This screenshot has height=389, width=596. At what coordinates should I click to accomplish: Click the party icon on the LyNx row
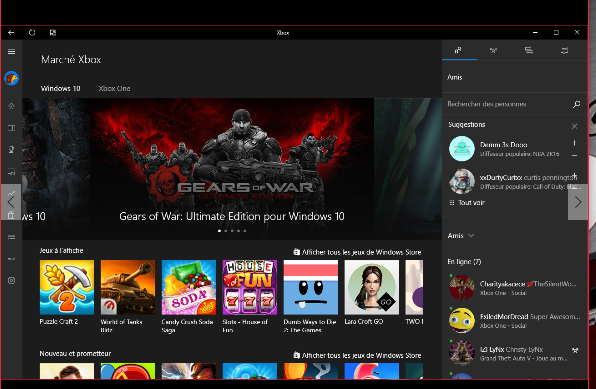(x=575, y=350)
